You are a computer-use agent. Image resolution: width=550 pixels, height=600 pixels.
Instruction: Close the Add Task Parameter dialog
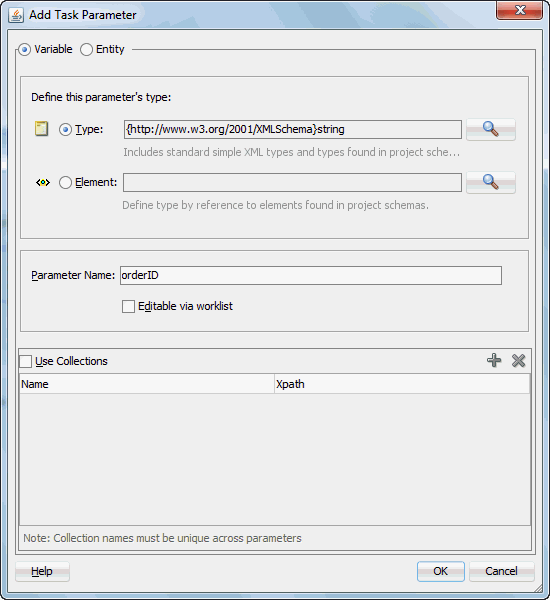point(519,10)
